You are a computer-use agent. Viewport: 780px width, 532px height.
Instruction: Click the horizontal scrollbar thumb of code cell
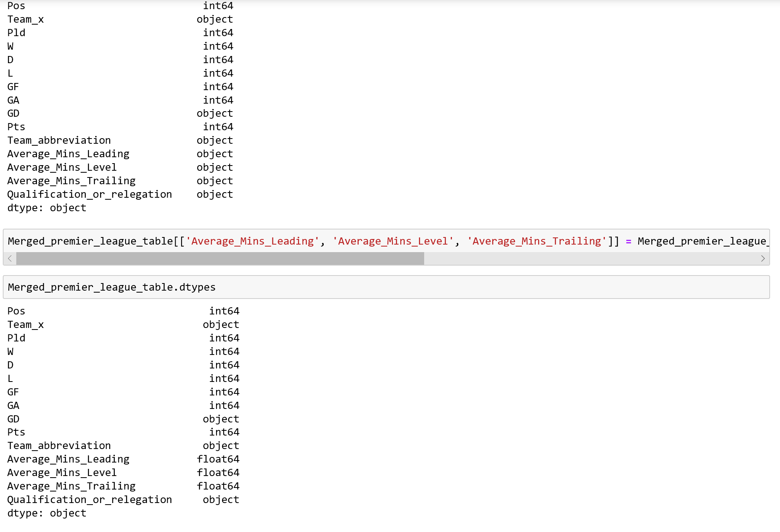(x=220, y=258)
